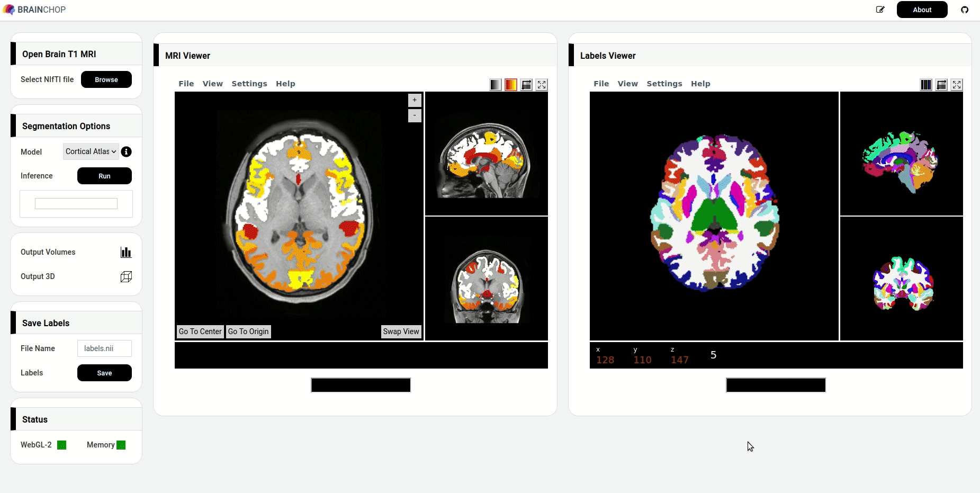Viewport: 980px width, 493px height.
Task: Click the Swap View button
Action: pos(401,331)
